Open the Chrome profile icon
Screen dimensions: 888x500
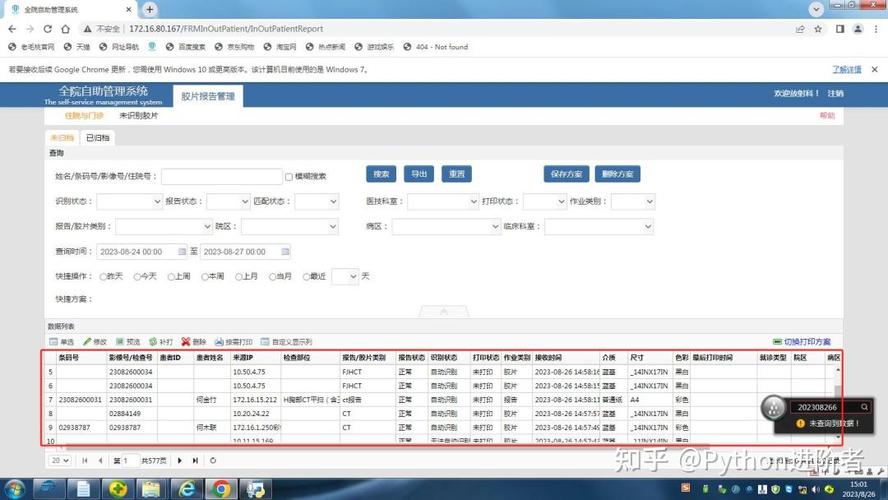[x=858, y=29]
